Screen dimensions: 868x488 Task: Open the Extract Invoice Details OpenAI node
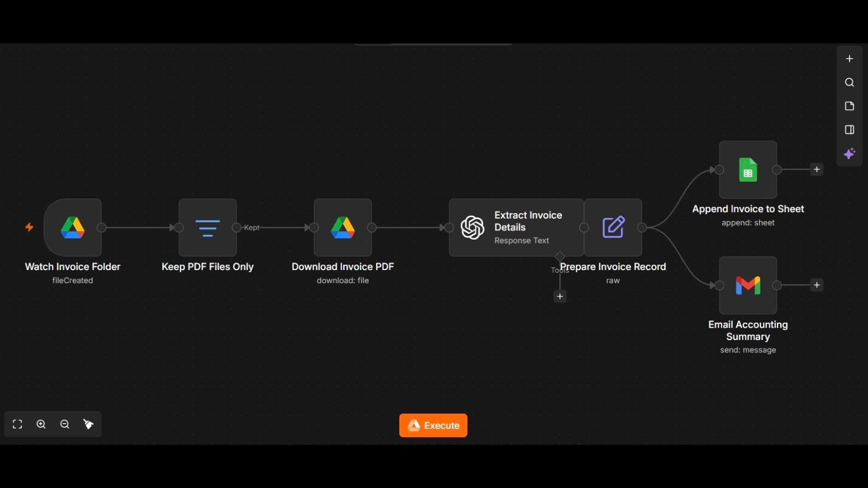tap(516, 227)
